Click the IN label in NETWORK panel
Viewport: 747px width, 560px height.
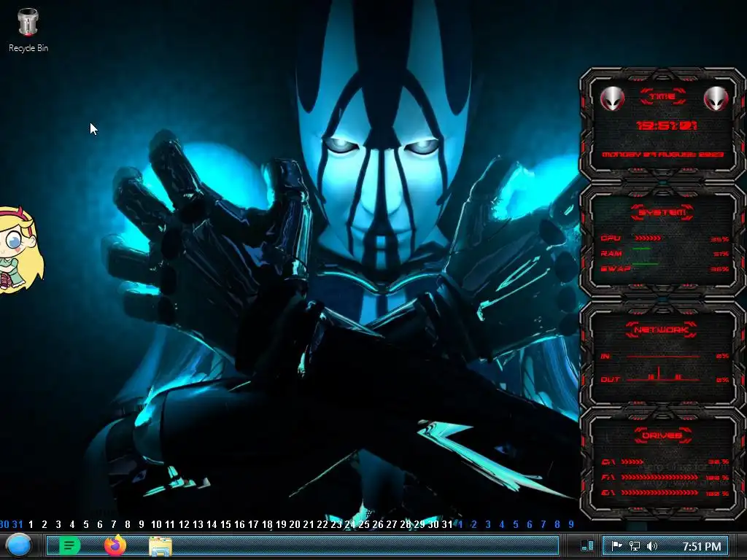pyautogui.click(x=605, y=356)
